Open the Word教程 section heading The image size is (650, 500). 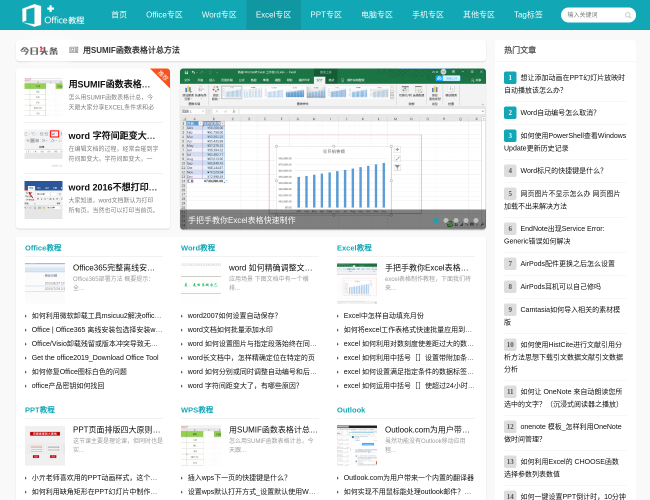198,248
